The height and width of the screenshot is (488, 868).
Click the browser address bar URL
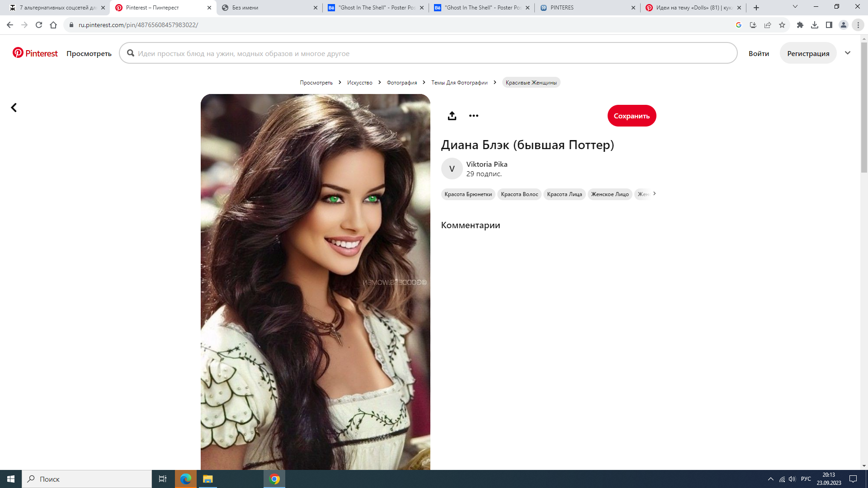pos(138,25)
